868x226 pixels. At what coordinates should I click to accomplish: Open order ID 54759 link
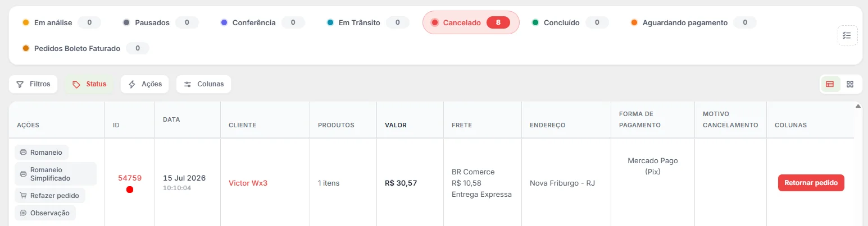coord(130,178)
